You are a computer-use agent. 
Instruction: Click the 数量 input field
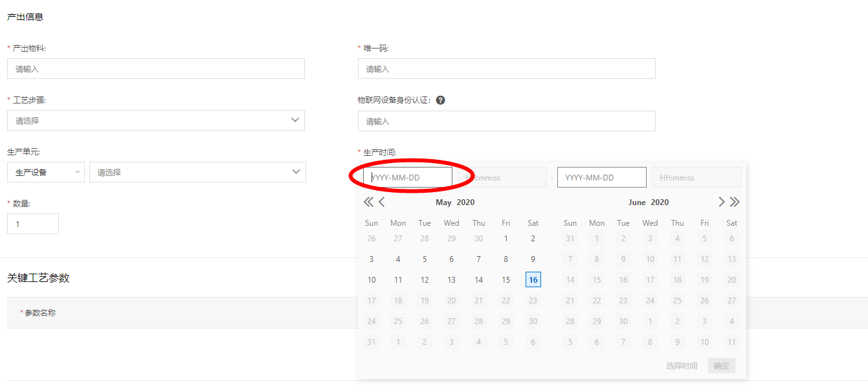(33, 224)
